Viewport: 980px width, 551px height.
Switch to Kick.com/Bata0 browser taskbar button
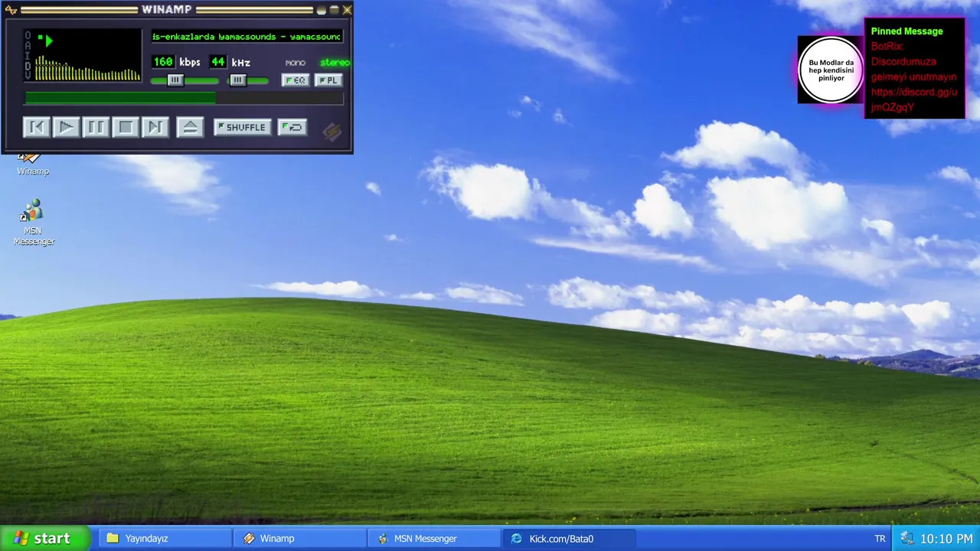(569, 538)
